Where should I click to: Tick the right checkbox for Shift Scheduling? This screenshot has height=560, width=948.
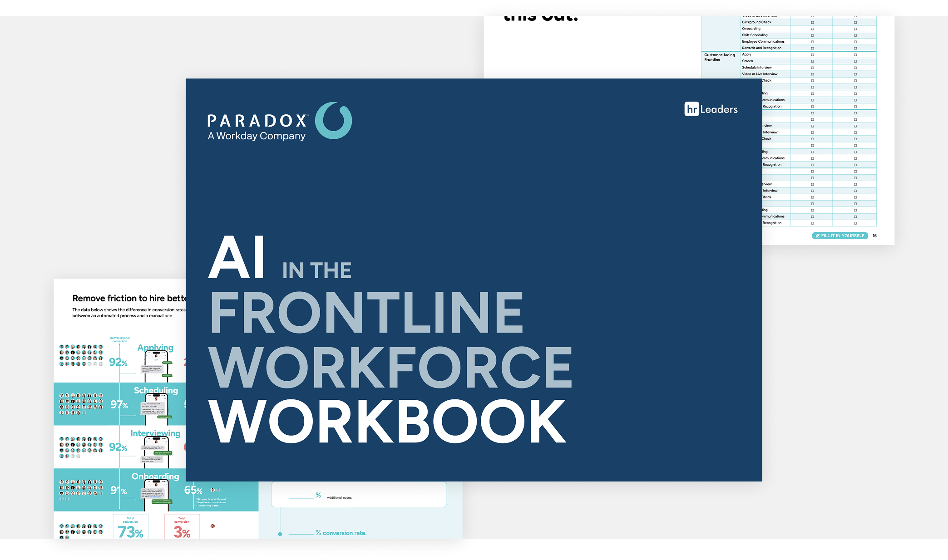point(855,35)
